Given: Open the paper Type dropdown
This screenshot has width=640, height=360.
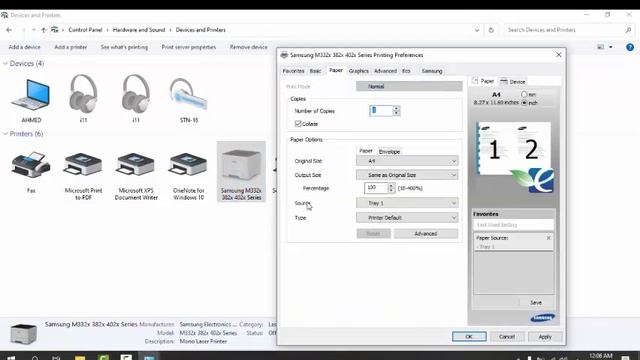Looking at the screenshot, I should [x=407, y=218].
